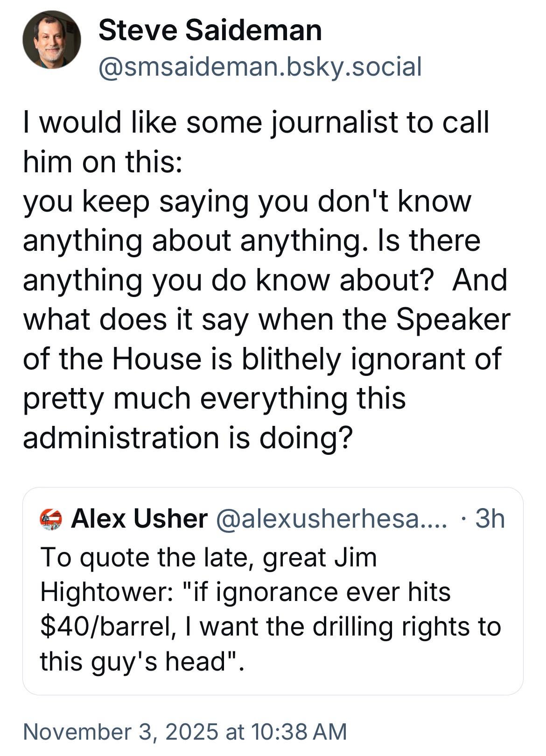
Task: Click the 3h timestamp on quoted post
Action: [x=490, y=518]
